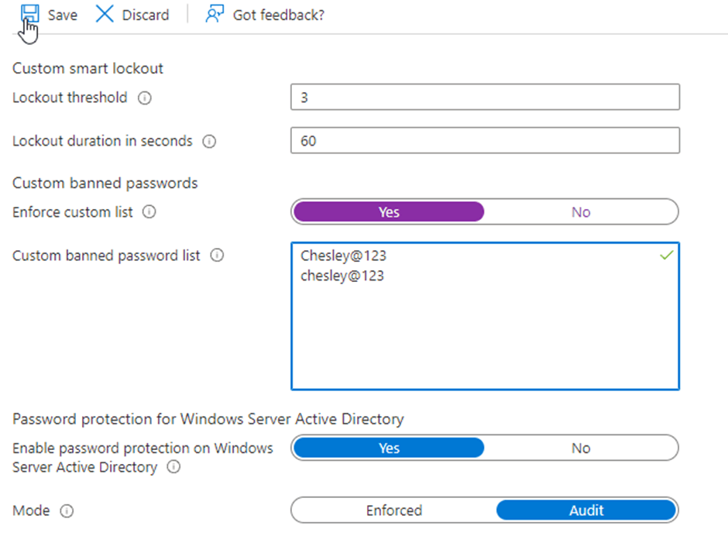Select Audit mode option

click(585, 510)
